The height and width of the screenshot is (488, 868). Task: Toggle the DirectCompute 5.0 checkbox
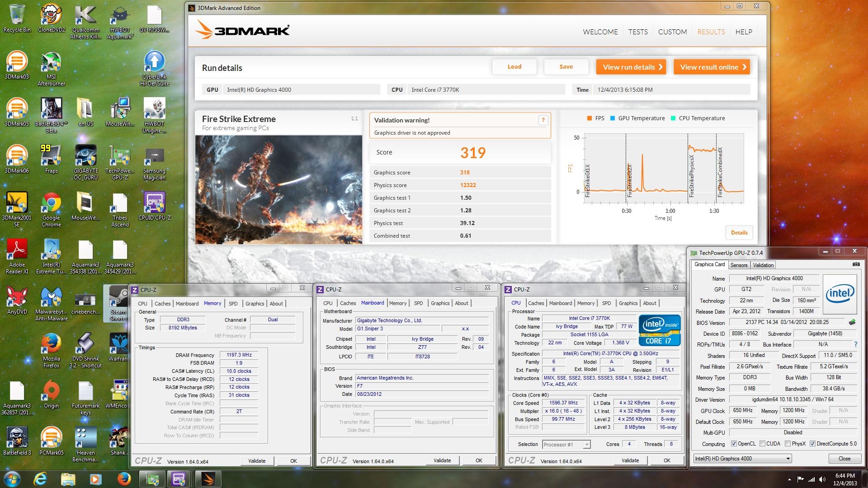[812, 444]
